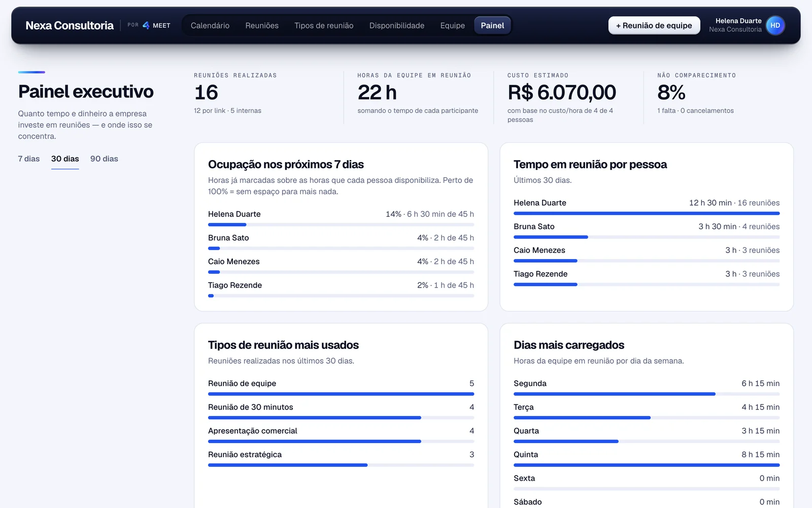Click the '1 falta · 0 cancelamentos' caption

pos(695,111)
